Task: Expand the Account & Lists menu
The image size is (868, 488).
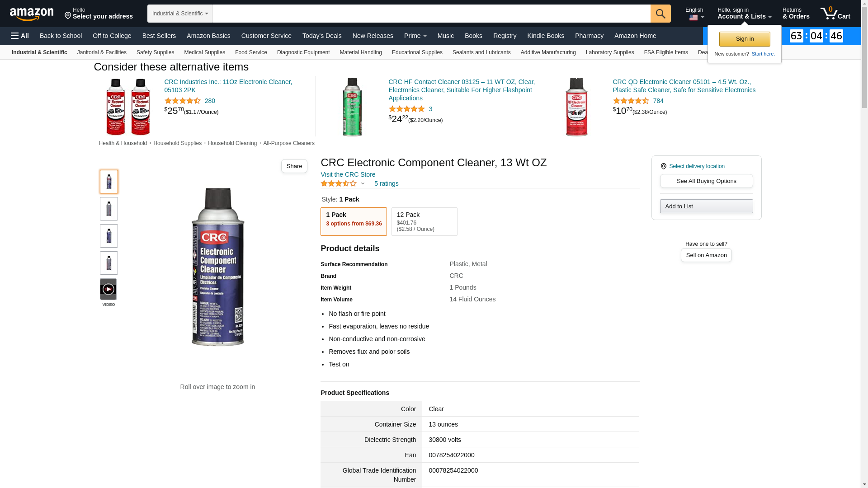Action: (744, 14)
